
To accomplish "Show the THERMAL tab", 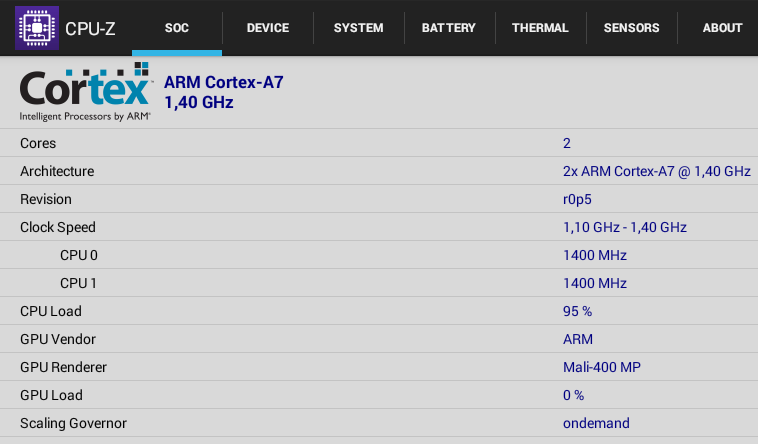I will click(540, 28).
